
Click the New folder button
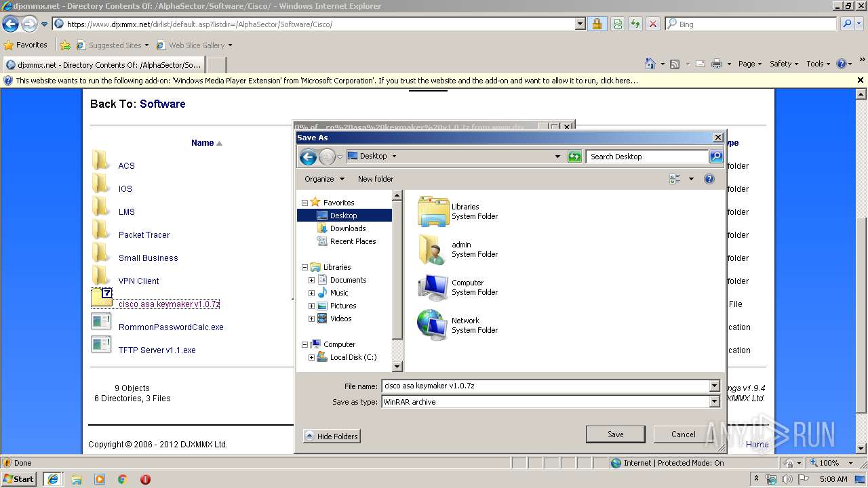(x=376, y=179)
